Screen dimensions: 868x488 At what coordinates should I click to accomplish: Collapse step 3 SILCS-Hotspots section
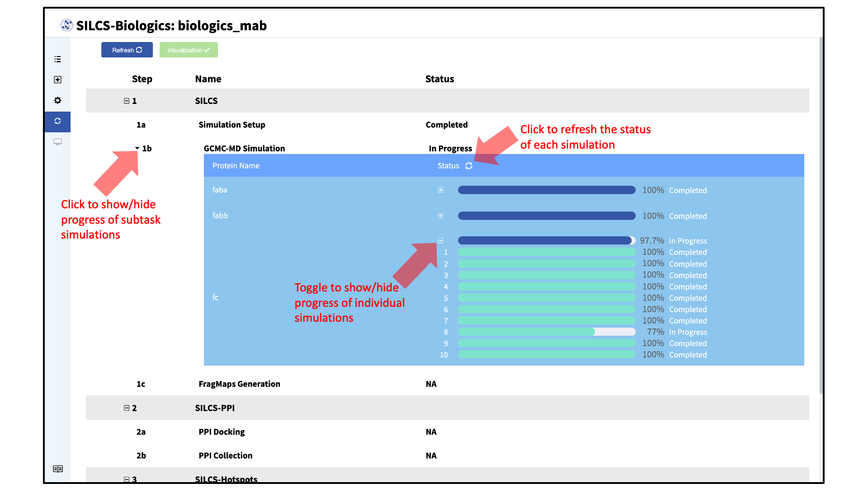click(127, 479)
